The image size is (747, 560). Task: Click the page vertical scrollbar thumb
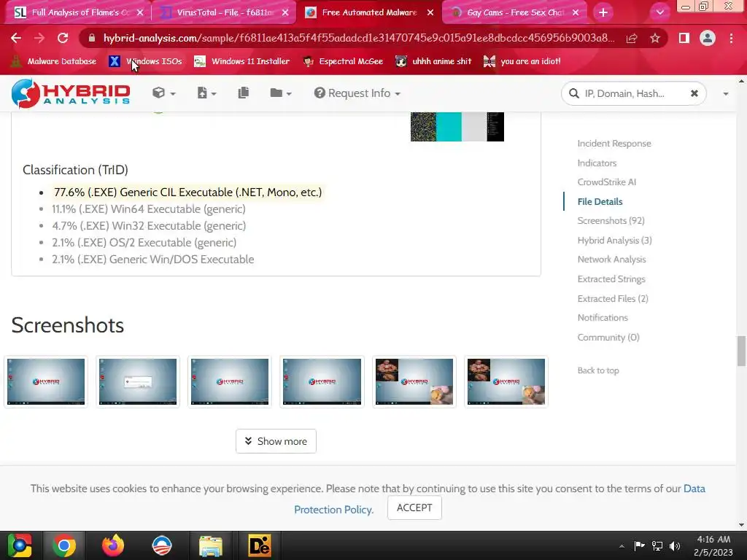click(741, 351)
